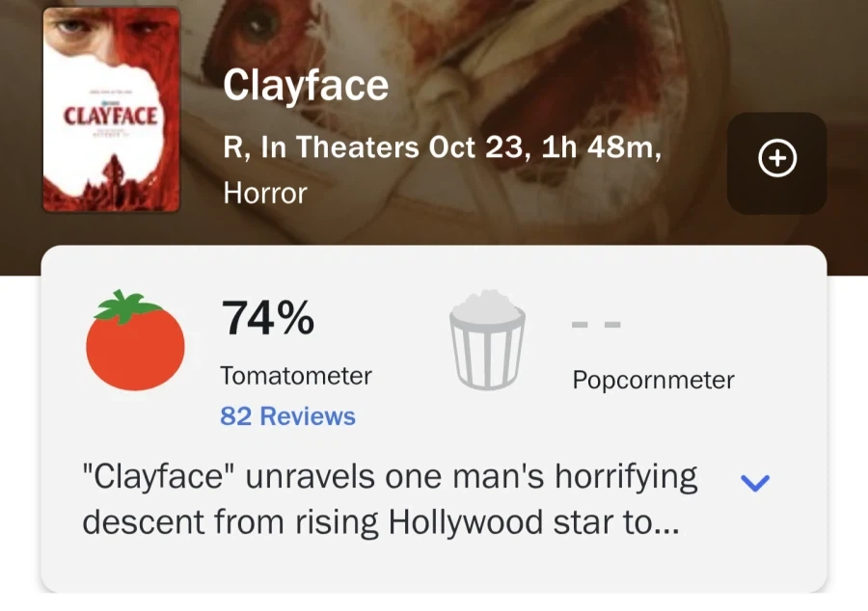The image size is (868, 611).
Task: Tap the red tomato Tomatometer icon
Action: [x=135, y=340]
